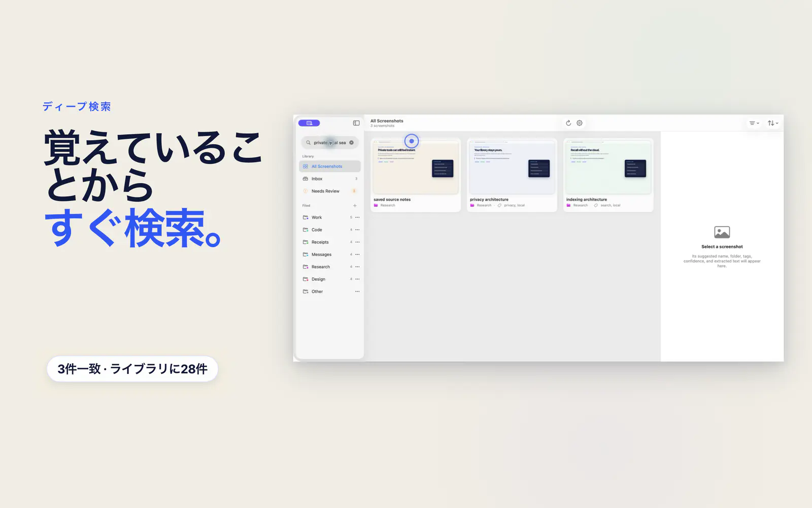
Task: Open the Research folder in sidebar
Action: click(x=330, y=267)
